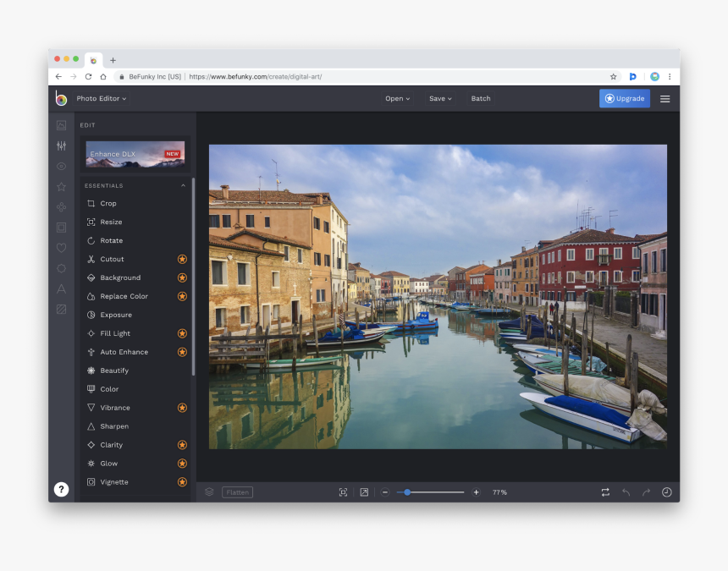728x571 pixels.
Task: Open the Frames sidebar icon
Action: coord(61,228)
